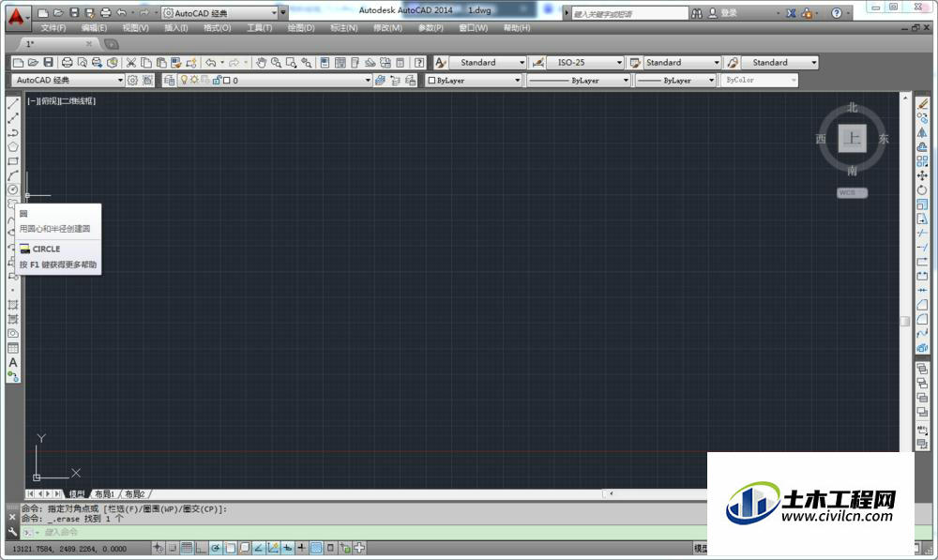This screenshot has width=938, height=560.
Task: Select the Multiline Text A tool
Action: pos(12,363)
